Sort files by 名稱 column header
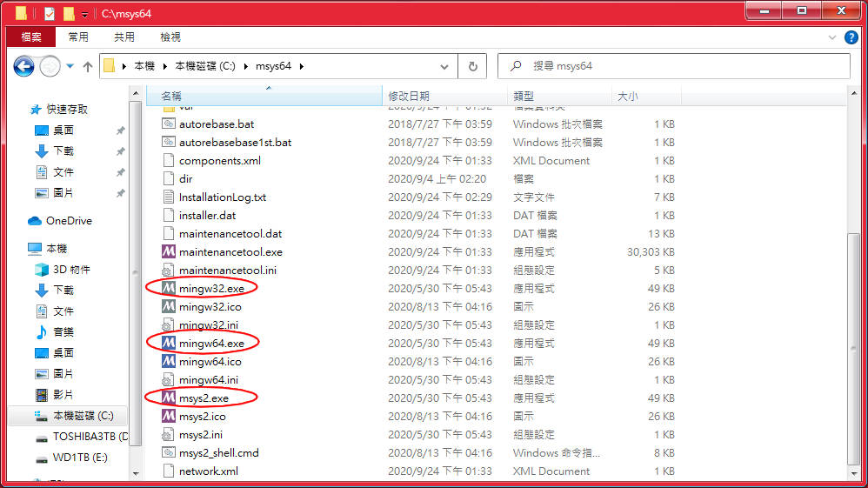Image resolution: width=868 pixels, height=488 pixels. tap(264, 96)
